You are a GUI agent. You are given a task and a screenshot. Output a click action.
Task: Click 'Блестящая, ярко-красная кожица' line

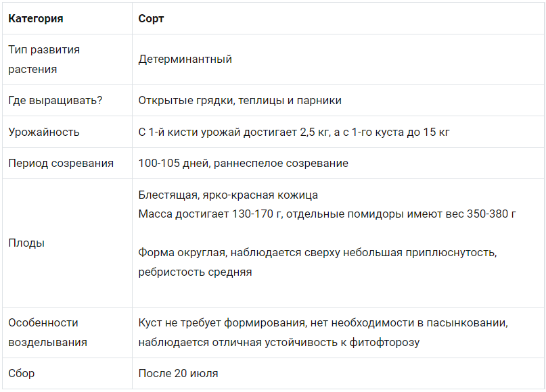coord(228,195)
